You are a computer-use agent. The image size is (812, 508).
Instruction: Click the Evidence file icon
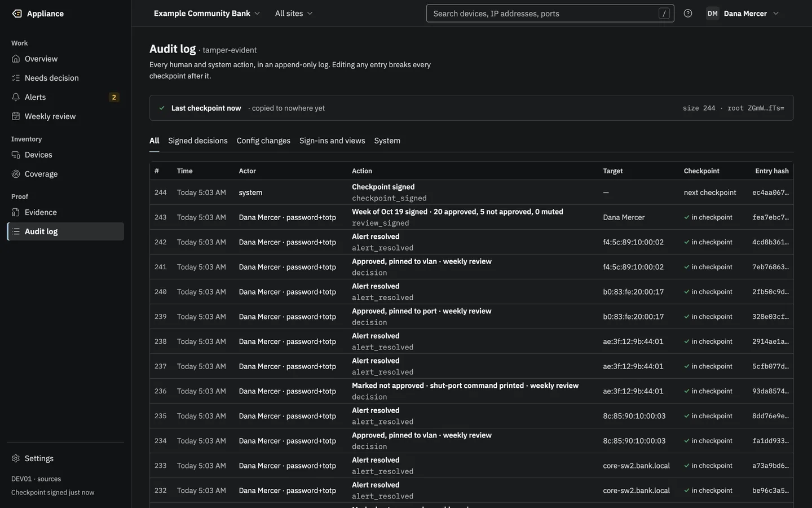click(16, 212)
